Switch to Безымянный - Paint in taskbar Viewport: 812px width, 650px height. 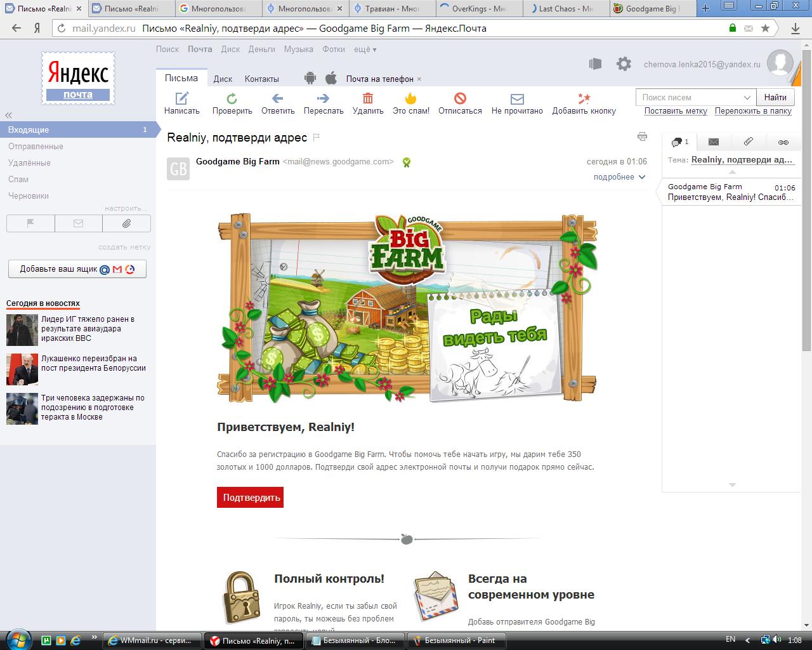455,640
